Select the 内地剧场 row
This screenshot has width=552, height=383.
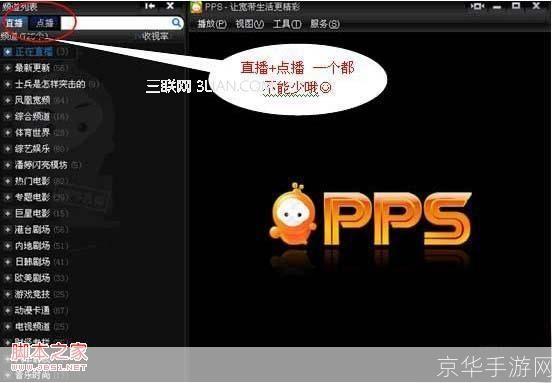(92, 246)
